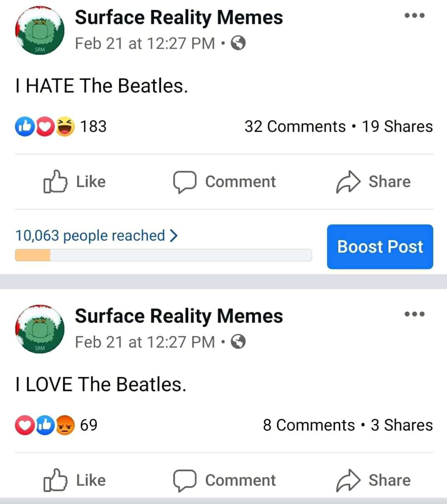Open the three-dot menu on HATE Beatles post

[x=415, y=15]
